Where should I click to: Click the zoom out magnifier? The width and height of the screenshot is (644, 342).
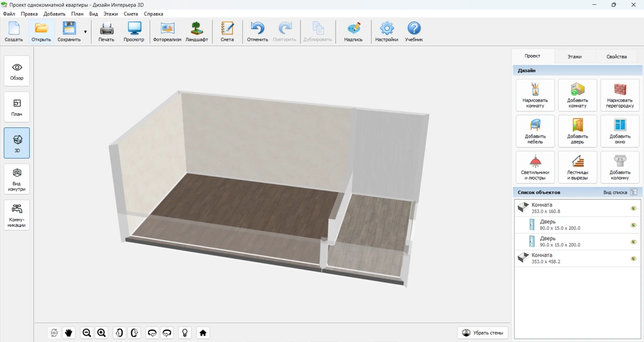coord(86,333)
